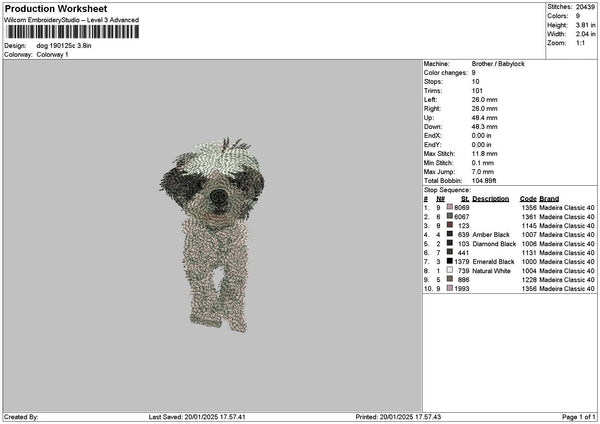Click the Natural White color swatch
The height and width of the screenshot is (424, 600).
coord(450,270)
